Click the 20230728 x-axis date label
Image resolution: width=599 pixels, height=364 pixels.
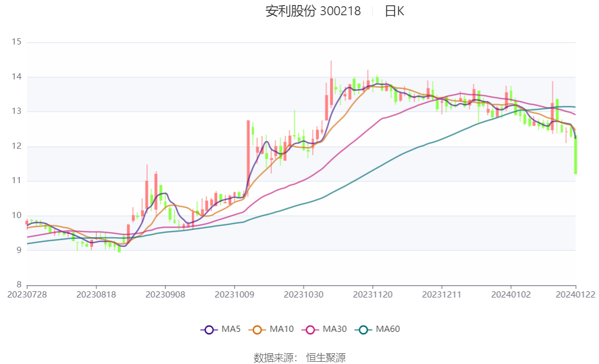(x=27, y=295)
